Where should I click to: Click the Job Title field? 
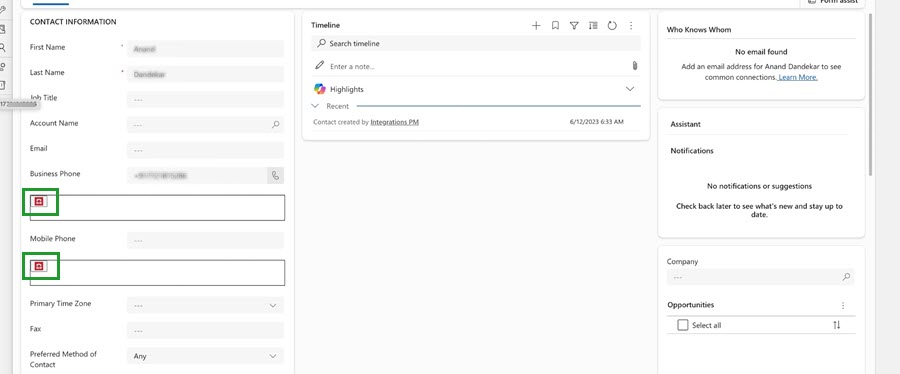point(205,99)
